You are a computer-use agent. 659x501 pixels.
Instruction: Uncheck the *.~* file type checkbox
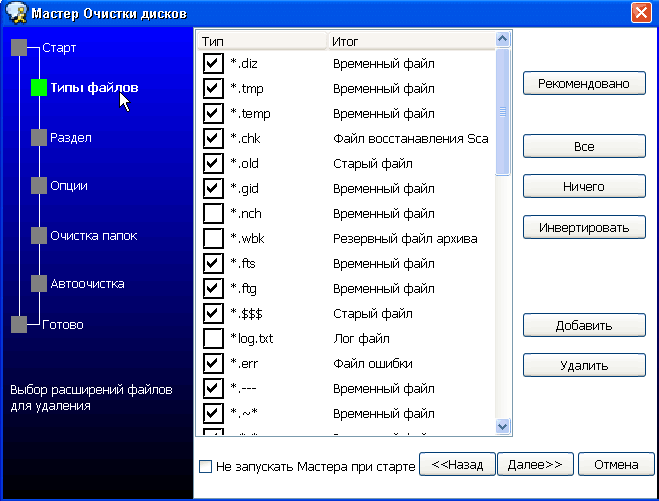pos(213,413)
